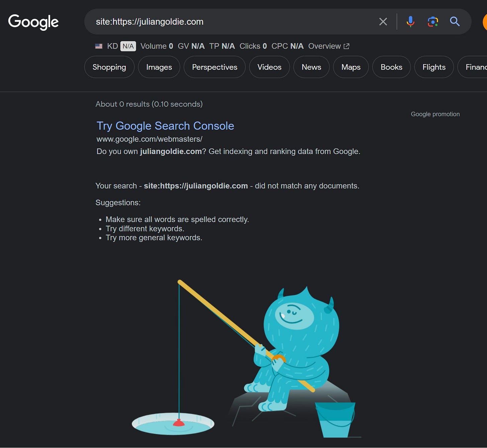Image resolution: width=487 pixels, height=448 pixels.
Task: Open the Overview external link
Action: [329, 46]
